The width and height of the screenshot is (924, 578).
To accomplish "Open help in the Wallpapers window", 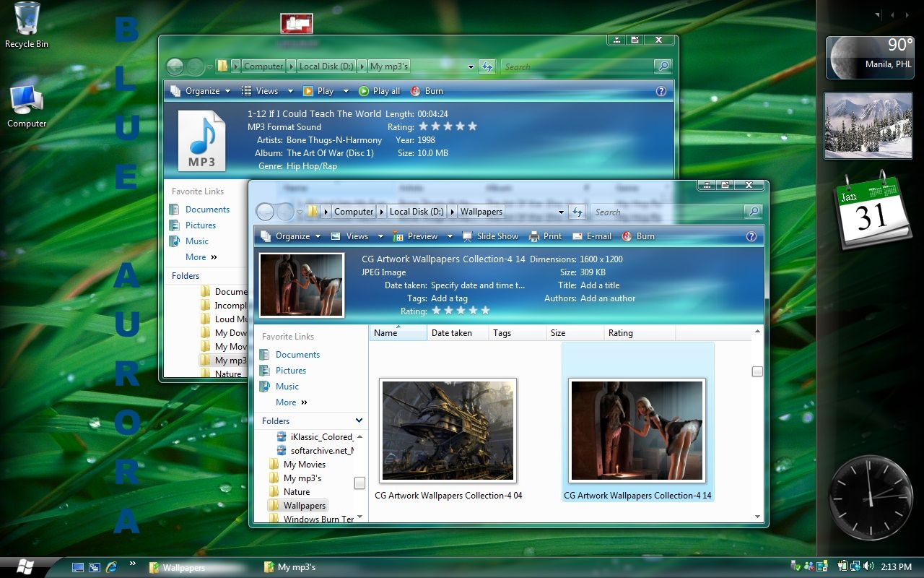I will tap(751, 236).
